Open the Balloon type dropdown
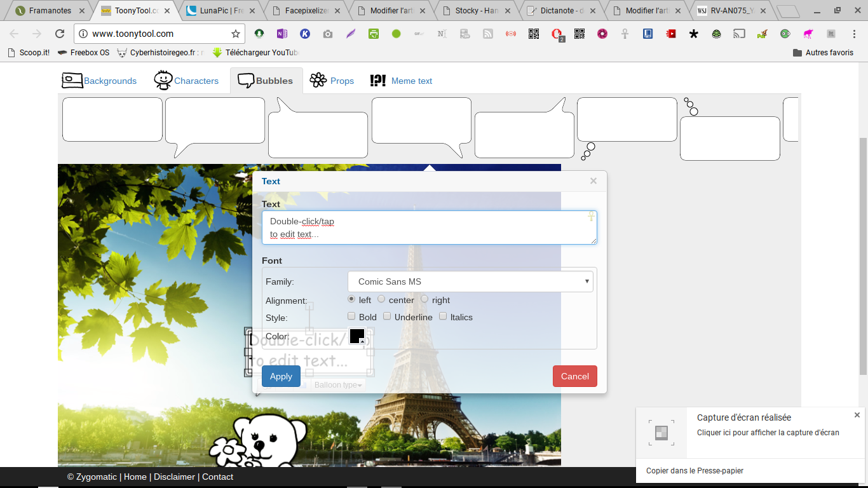Image resolution: width=868 pixels, height=488 pixels. 338,385
